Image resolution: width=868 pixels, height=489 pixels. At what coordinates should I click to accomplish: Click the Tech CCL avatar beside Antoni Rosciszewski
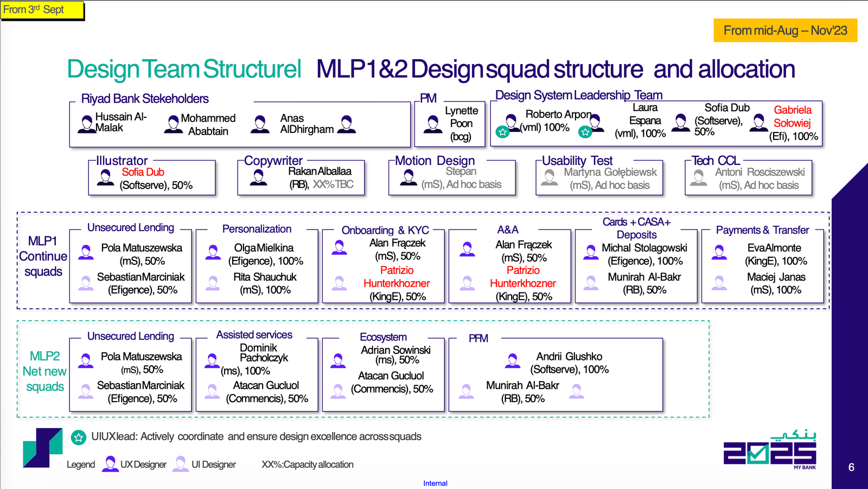point(699,177)
